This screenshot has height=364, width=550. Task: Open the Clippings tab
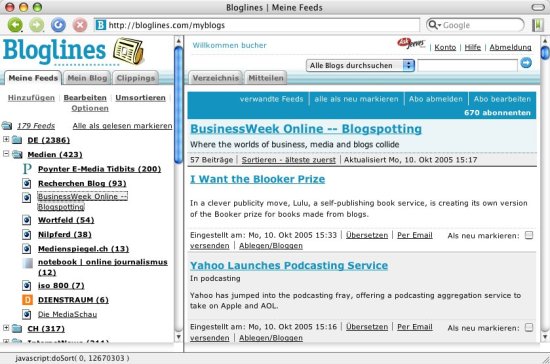click(x=135, y=78)
